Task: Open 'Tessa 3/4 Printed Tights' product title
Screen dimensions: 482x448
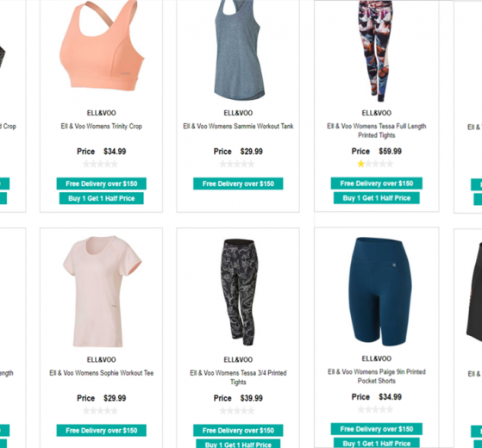Action: (x=238, y=377)
